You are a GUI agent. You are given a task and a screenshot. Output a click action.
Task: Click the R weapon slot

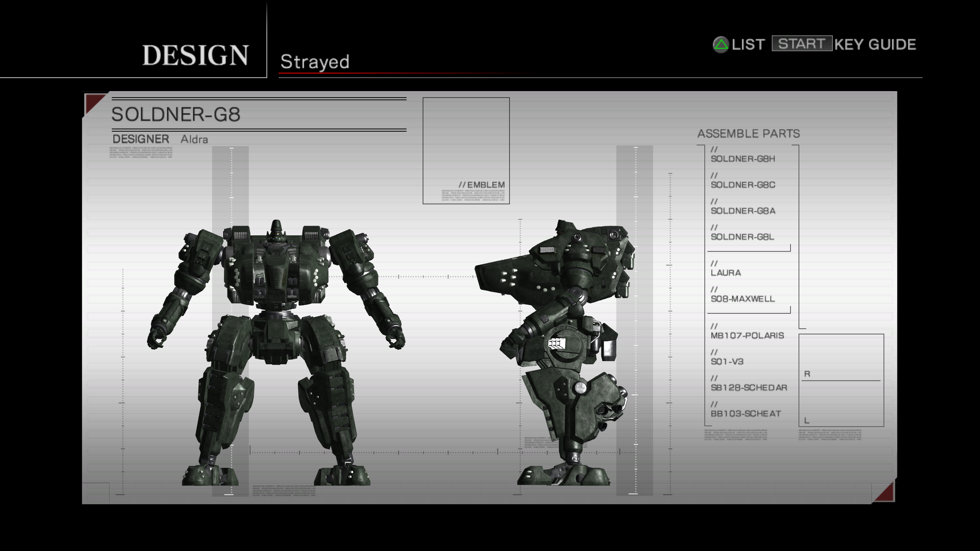(841, 358)
